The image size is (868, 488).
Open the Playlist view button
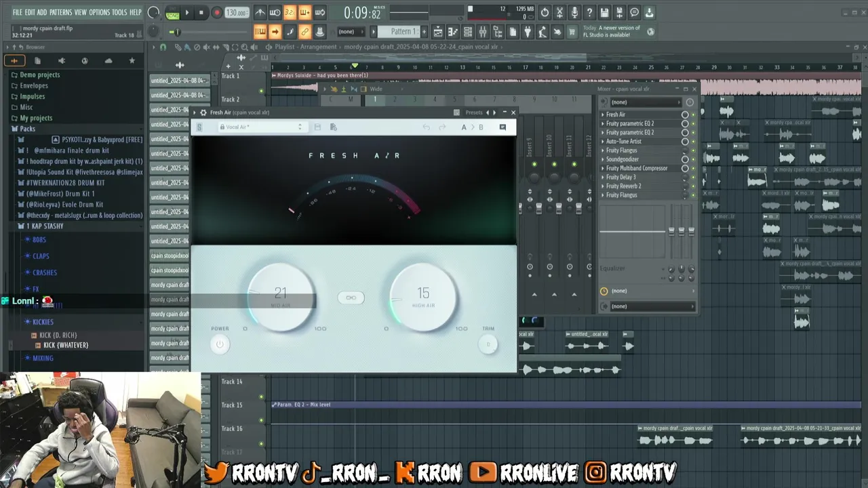click(438, 32)
